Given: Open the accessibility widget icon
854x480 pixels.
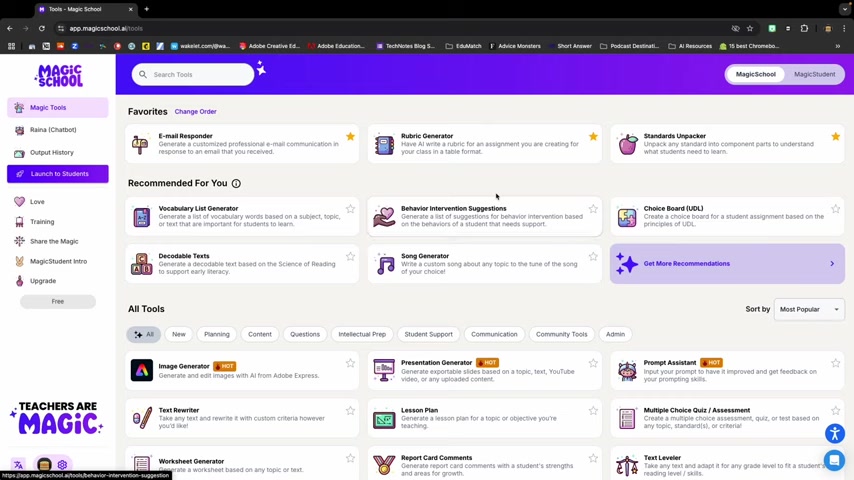Looking at the screenshot, I should click(x=834, y=434).
